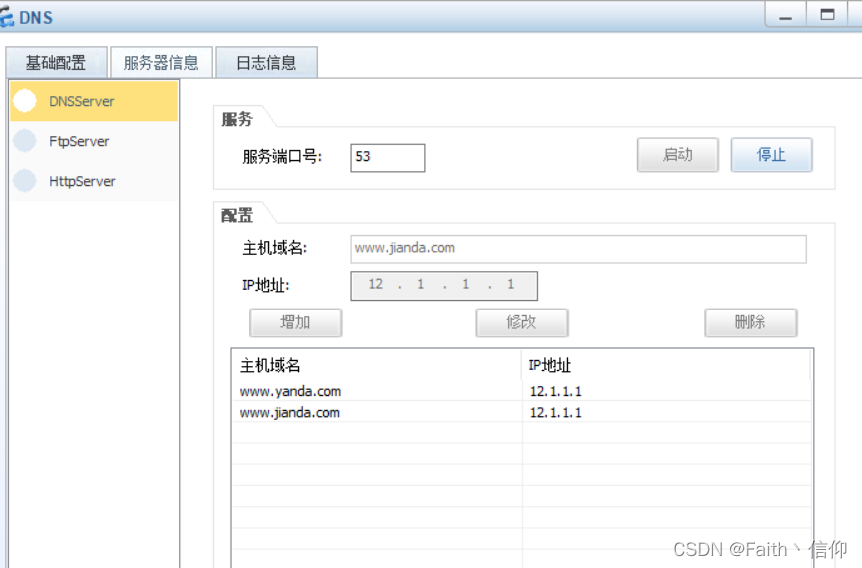Click the 启动 start button

[x=678, y=155]
